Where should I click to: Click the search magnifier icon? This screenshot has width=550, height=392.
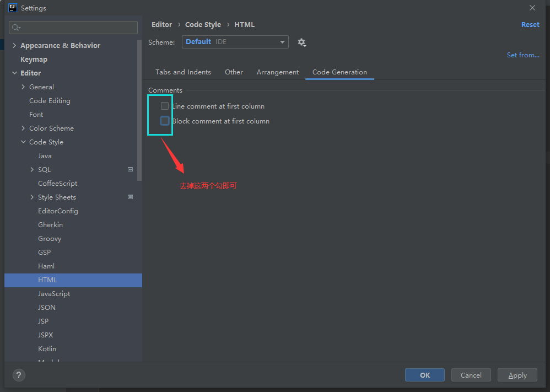coord(16,28)
